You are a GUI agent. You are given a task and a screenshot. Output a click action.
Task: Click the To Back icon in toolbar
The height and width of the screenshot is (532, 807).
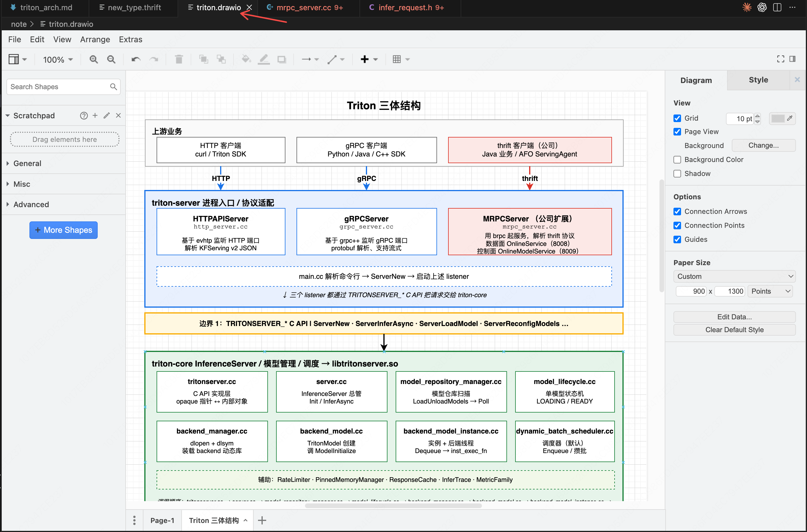pyautogui.click(x=221, y=59)
